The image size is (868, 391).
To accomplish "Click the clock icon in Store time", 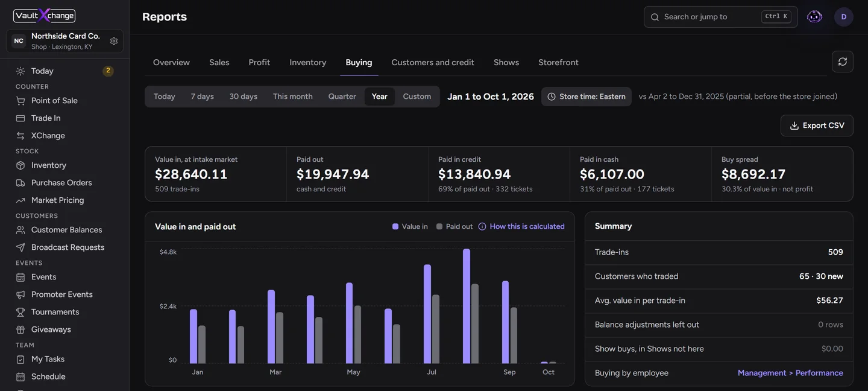I will pos(552,97).
